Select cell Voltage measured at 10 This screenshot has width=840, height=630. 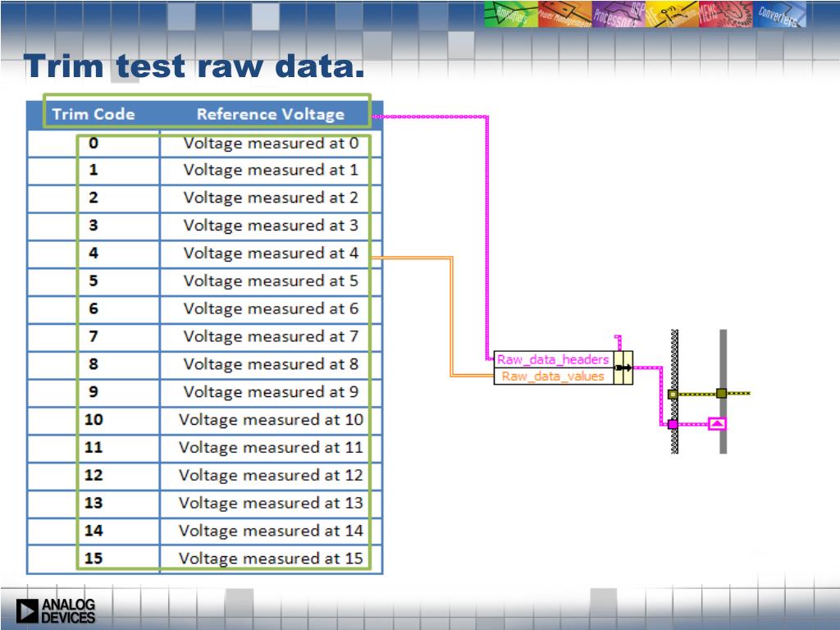click(x=271, y=421)
